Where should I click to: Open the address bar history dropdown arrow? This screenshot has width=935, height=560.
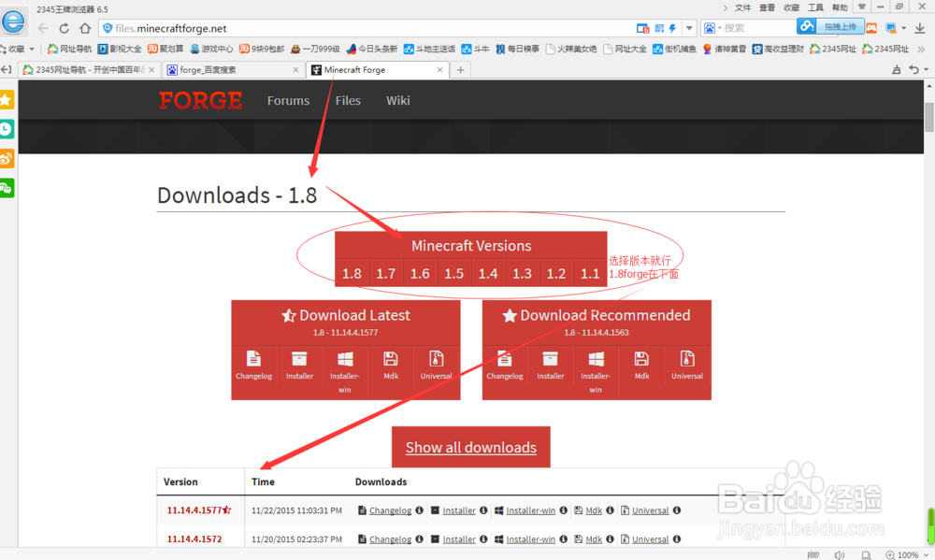[689, 28]
